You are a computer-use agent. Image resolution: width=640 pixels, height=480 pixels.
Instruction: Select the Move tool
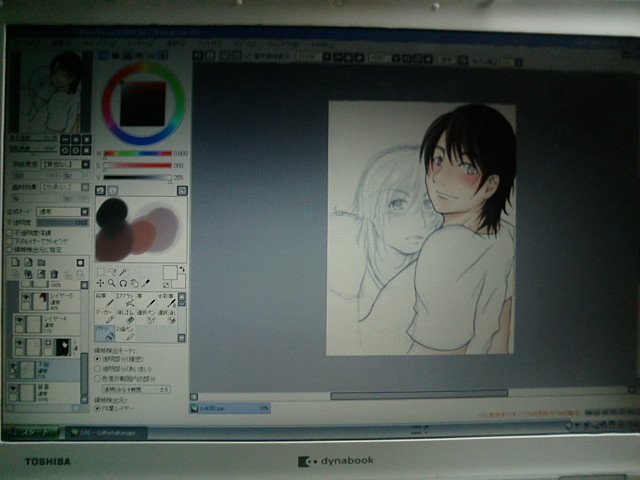tap(100, 283)
